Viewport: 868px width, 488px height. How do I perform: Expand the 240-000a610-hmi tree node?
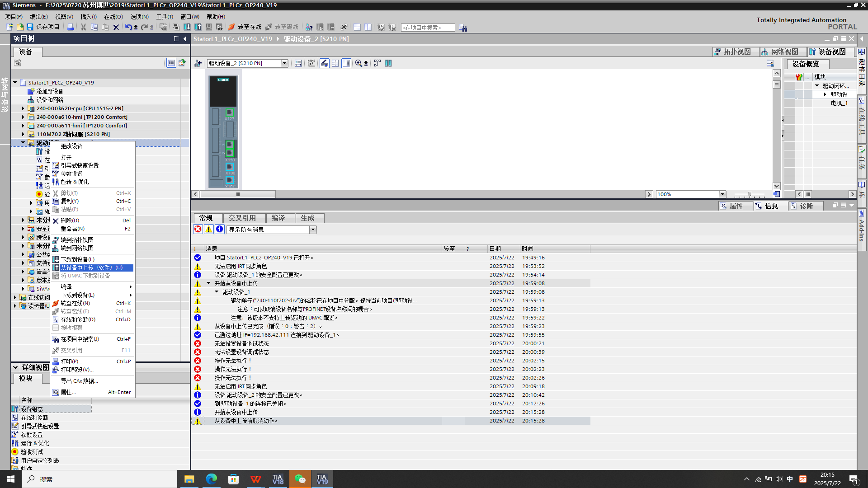(23, 117)
